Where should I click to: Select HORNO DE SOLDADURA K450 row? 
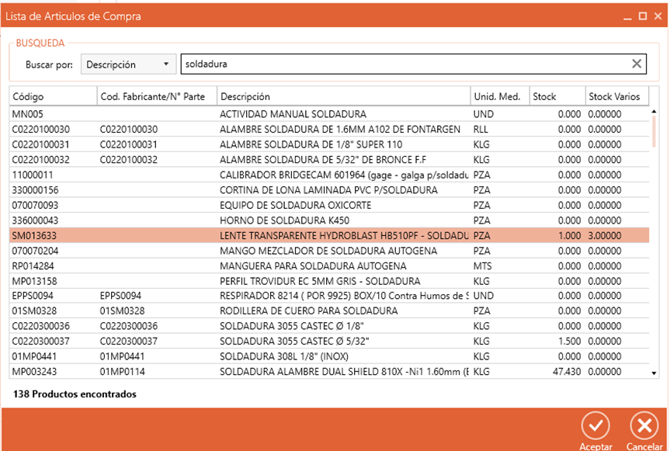point(329,221)
